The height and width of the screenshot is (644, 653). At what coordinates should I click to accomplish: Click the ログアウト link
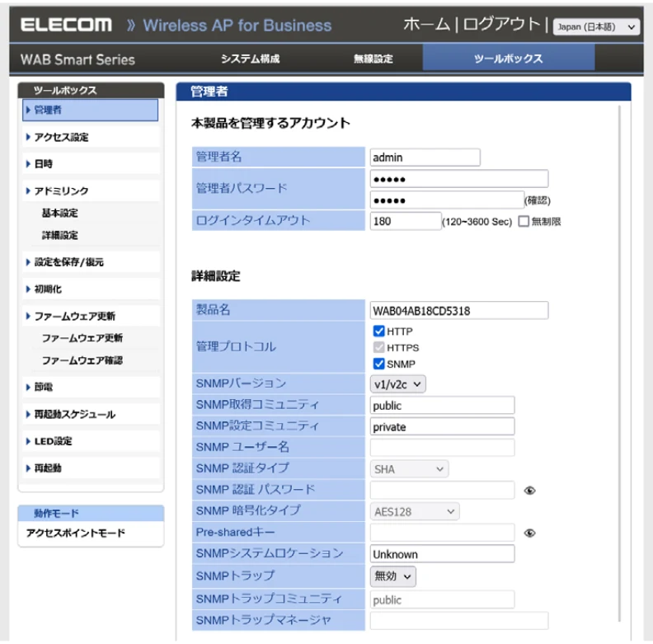501,25
